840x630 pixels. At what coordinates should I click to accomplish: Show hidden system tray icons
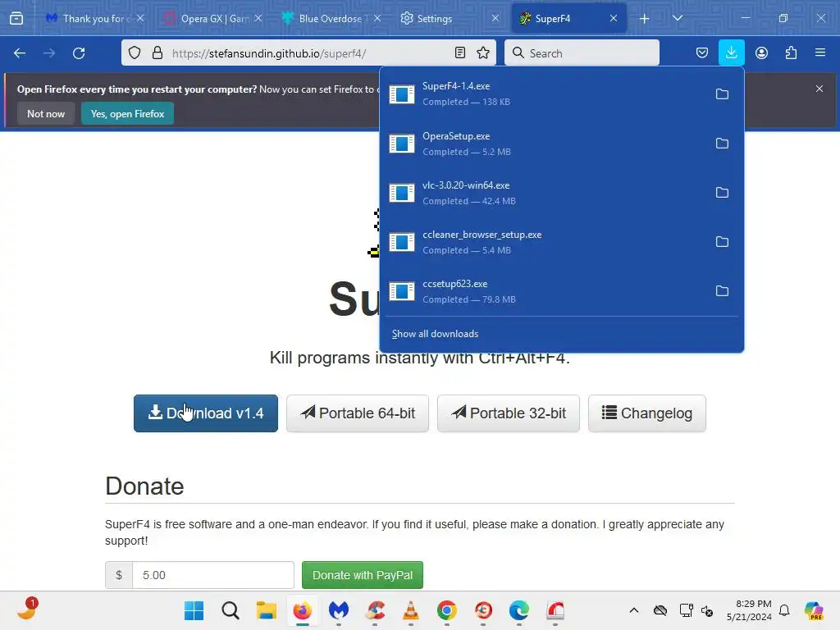[x=634, y=610]
